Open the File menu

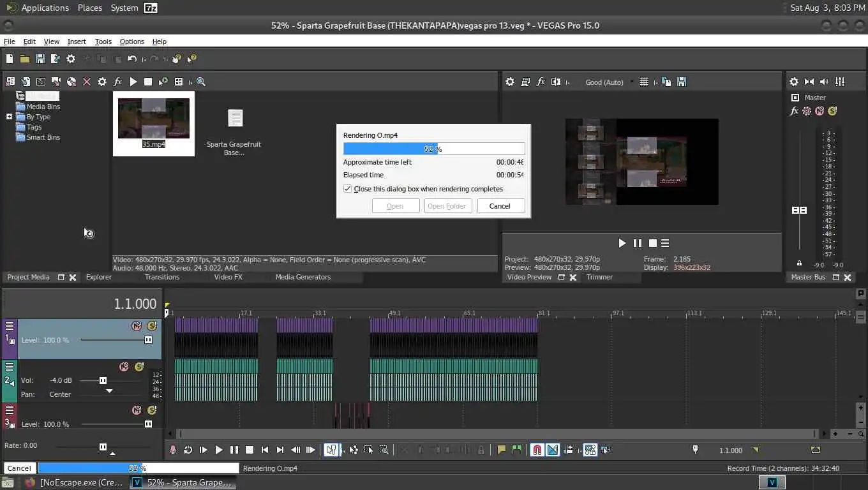(x=10, y=41)
